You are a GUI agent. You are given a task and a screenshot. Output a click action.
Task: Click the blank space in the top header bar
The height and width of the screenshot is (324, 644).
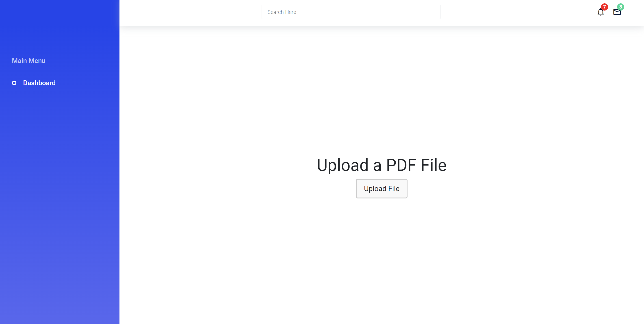coord(190,13)
